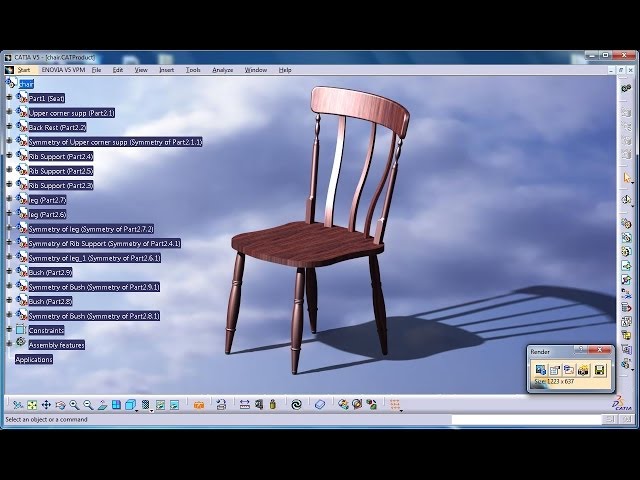The image size is (640, 480).
Task: Select Rib Support (Part2.5) in tree
Action: point(61,171)
